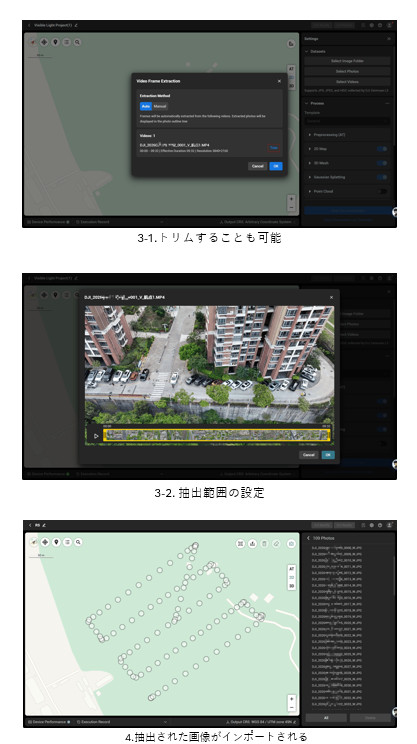Click eraser icon above photo map
The image size is (417, 744).
[x=278, y=544]
